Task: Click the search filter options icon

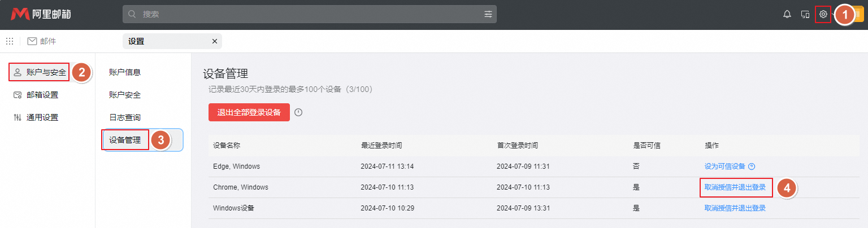Action: [x=488, y=15]
